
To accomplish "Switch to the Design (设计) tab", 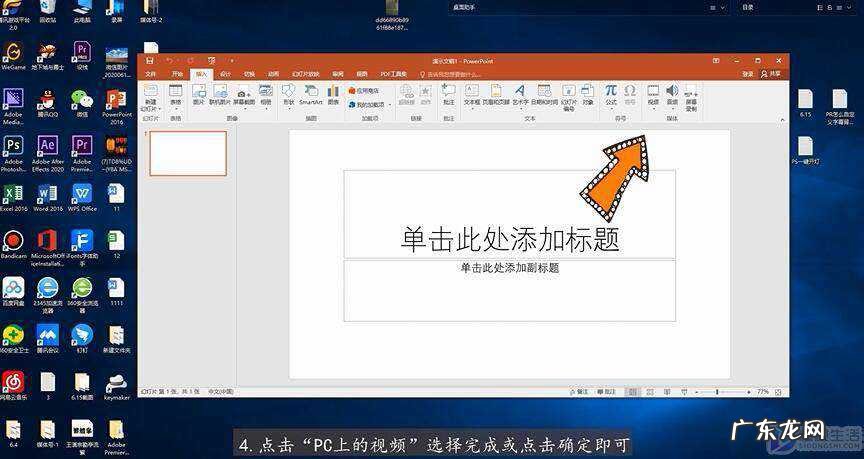I will [x=225, y=74].
